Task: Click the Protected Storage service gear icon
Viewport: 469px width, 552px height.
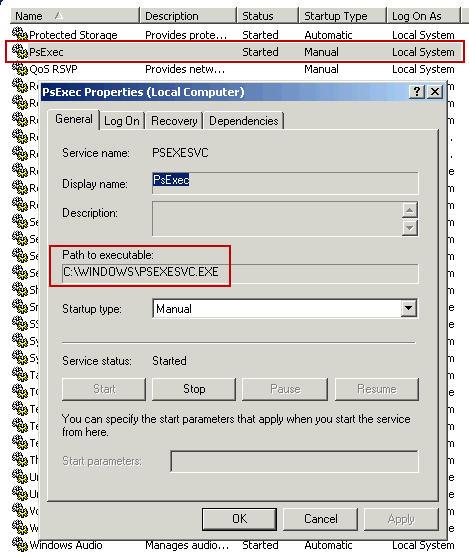Action: coord(20,34)
